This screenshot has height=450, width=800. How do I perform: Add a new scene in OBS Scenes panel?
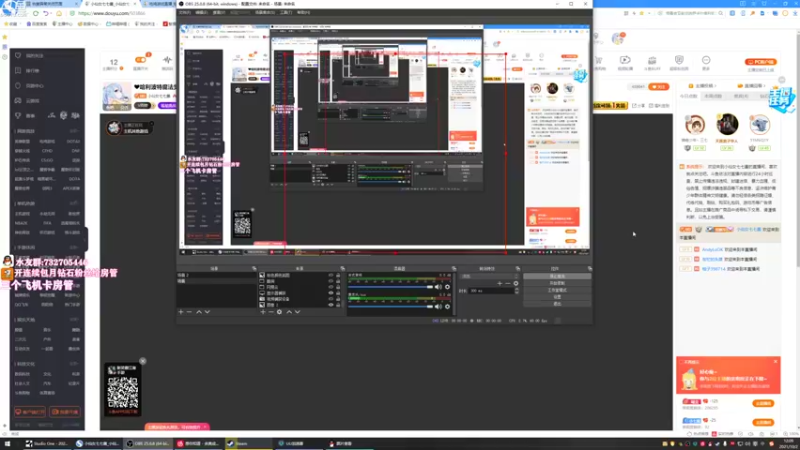181,312
